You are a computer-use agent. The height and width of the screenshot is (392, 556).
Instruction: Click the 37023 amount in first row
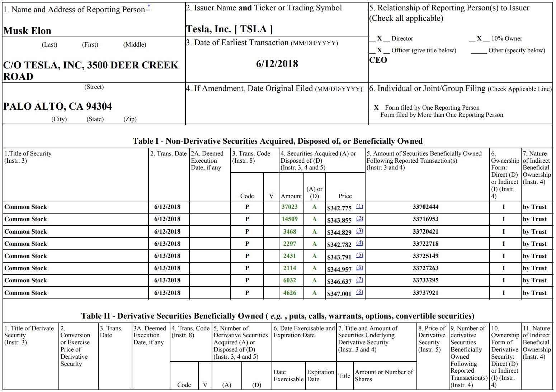click(289, 207)
